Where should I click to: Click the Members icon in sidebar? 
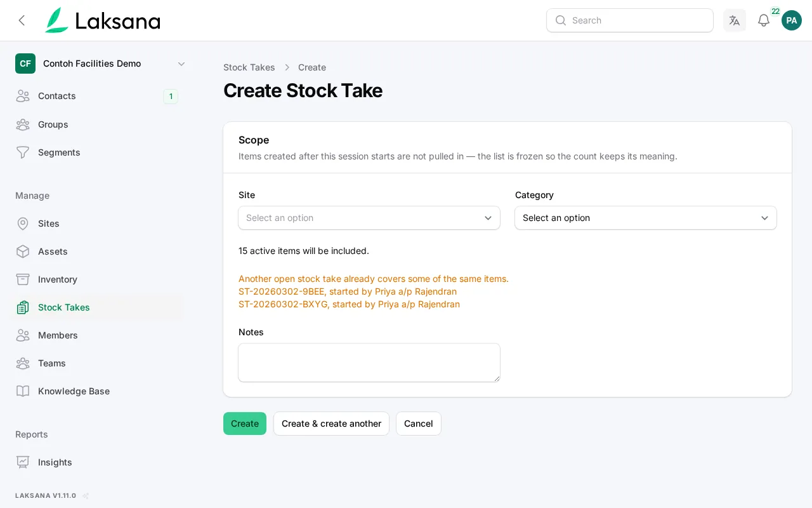point(23,335)
